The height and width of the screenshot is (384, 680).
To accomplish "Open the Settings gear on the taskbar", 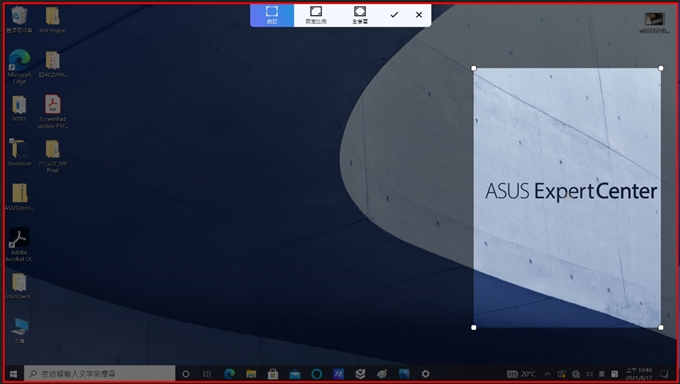I will click(425, 374).
